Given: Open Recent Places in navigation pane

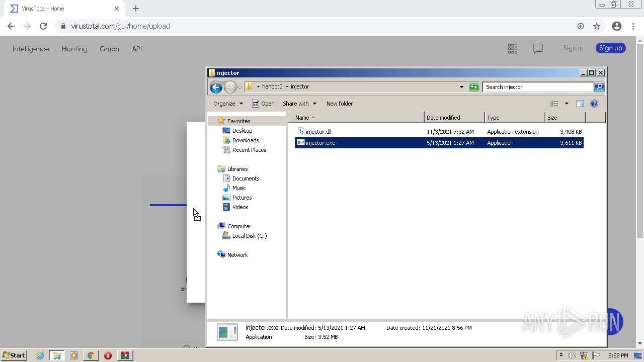Looking at the screenshot, I should point(249,150).
